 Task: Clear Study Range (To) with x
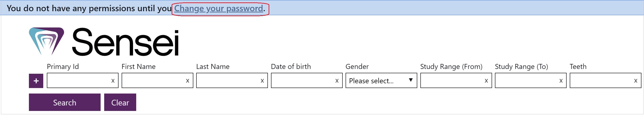pos(561,81)
